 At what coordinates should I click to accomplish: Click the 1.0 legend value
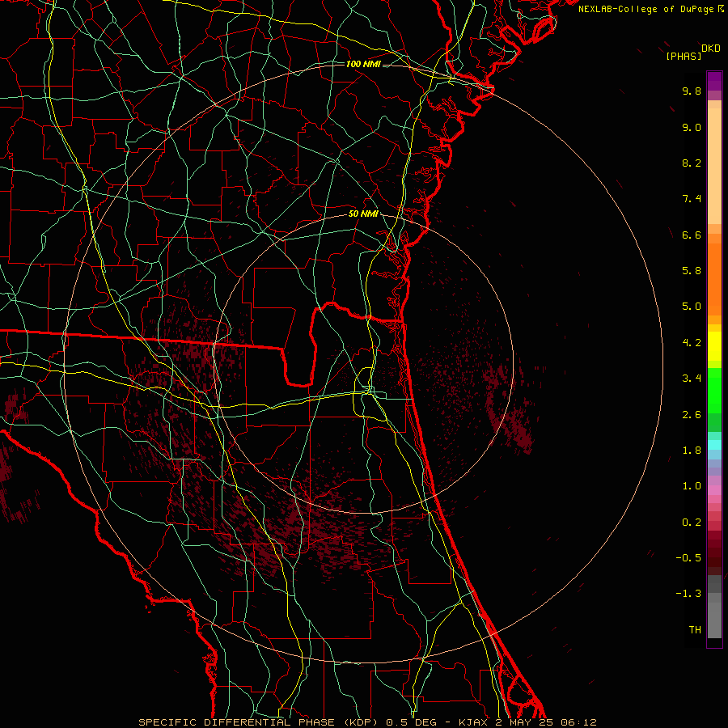click(692, 486)
